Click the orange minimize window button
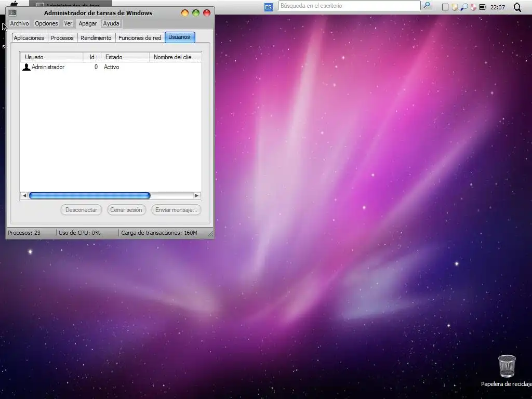The image size is (532, 399). (x=185, y=13)
